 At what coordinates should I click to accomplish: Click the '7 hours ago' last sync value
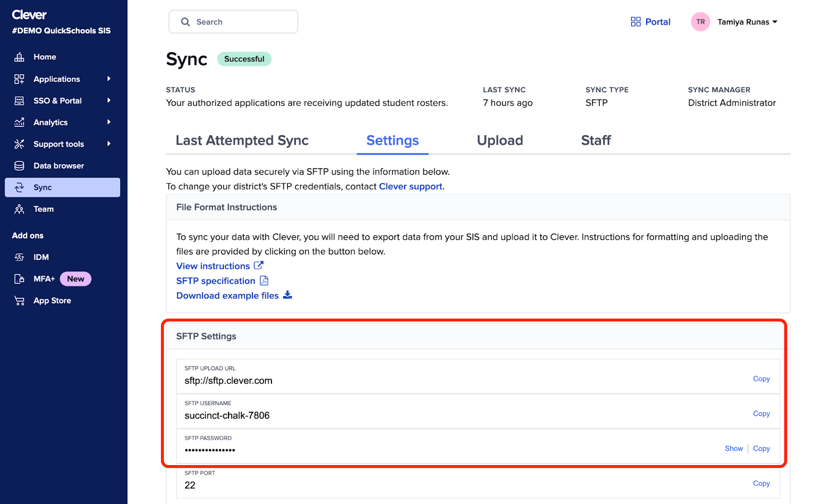[x=508, y=103]
